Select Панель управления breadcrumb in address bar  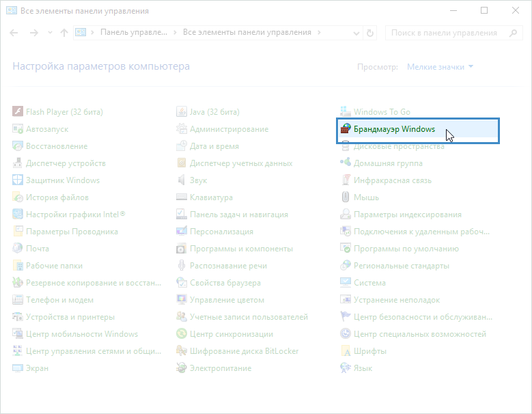pyautogui.click(x=134, y=33)
